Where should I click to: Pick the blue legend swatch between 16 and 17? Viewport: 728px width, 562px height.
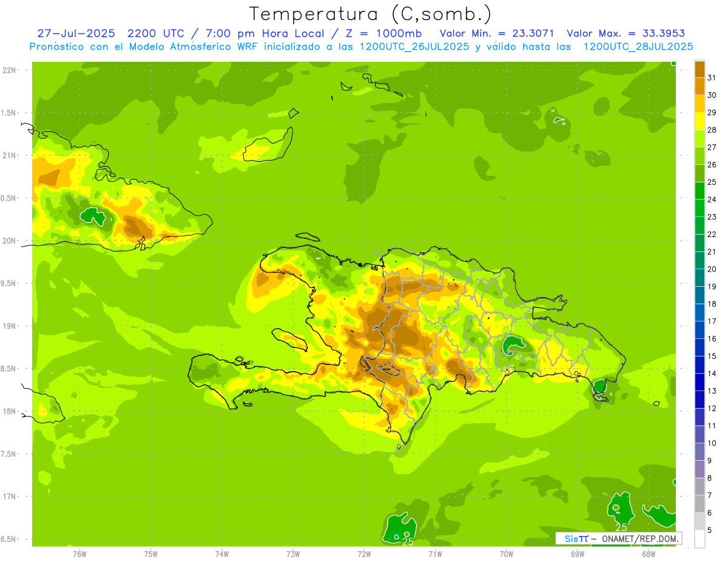tap(699, 330)
